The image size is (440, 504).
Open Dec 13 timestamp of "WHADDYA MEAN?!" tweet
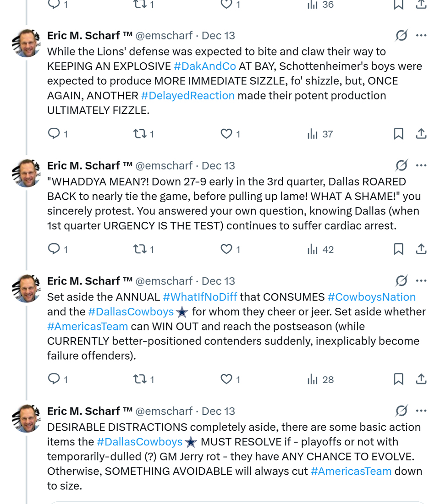(218, 166)
